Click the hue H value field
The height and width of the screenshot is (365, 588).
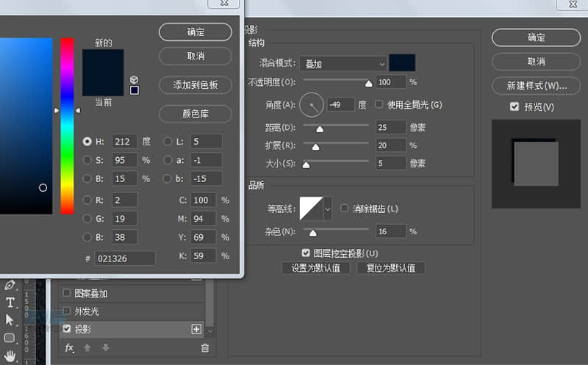[124, 141]
